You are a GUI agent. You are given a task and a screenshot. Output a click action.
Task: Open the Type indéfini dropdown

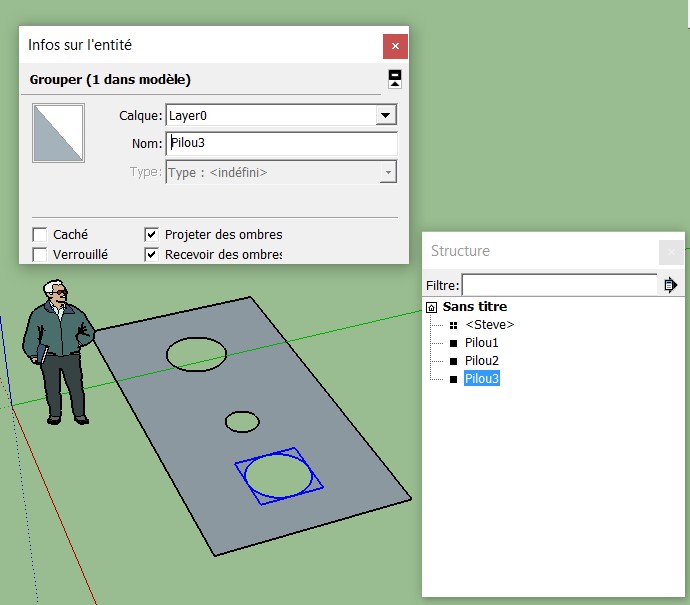click(387, 172)
